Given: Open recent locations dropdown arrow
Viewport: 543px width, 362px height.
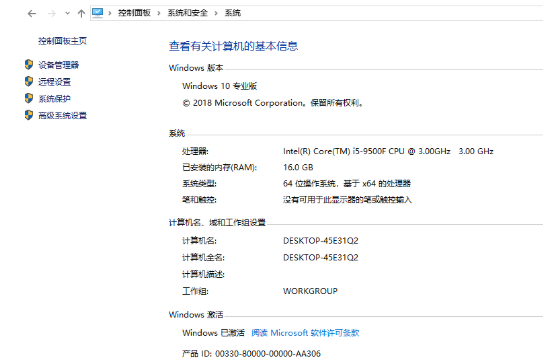Looking at the screenshot, I should click(68, 14).
